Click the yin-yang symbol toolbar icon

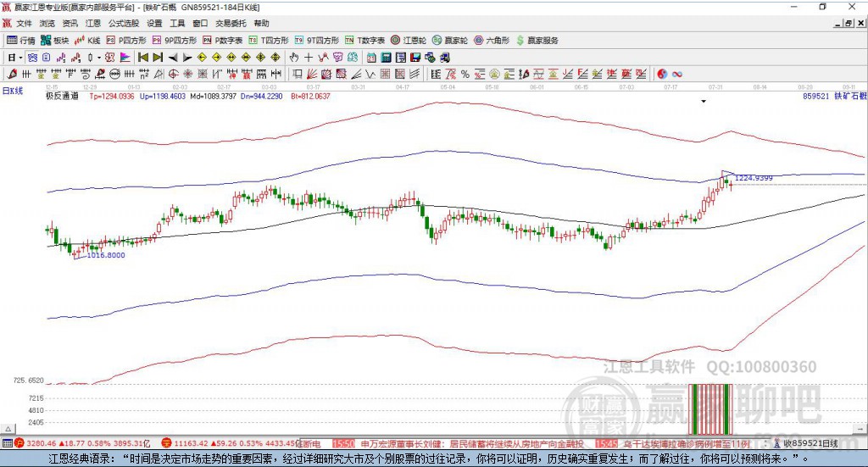[x=662, y=74]
